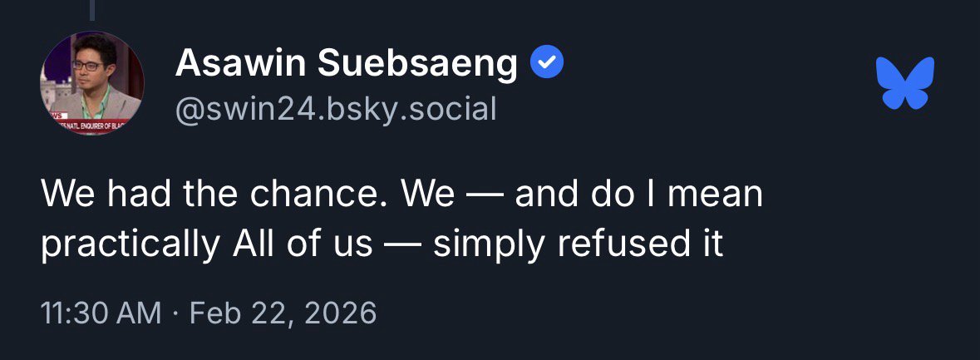Image resolution: width=980 pixels, height=360 pixels.
Task: Open the Asawin Suebsaeng display name link
Action: (346, 63)
